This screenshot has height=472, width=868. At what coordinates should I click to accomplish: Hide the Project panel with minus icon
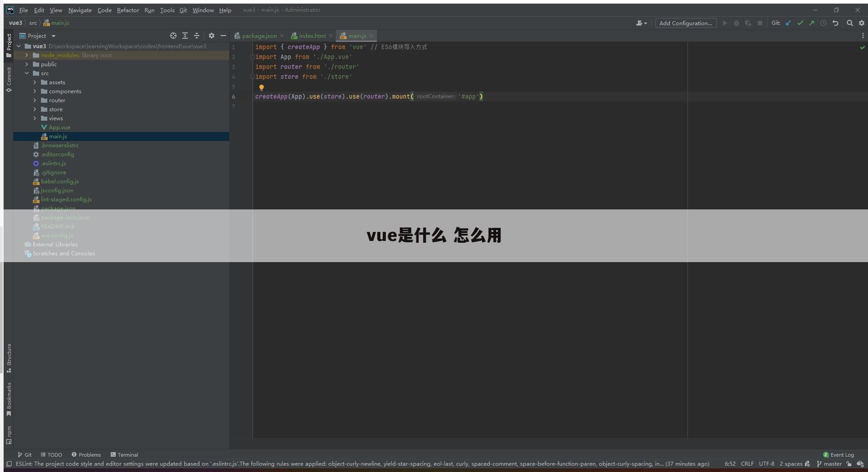223,36
